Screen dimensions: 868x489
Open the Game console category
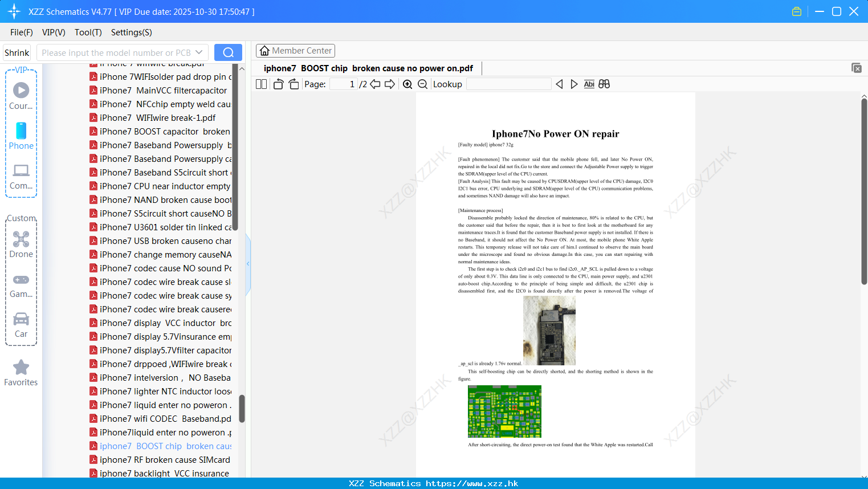(x=21, y=286)
